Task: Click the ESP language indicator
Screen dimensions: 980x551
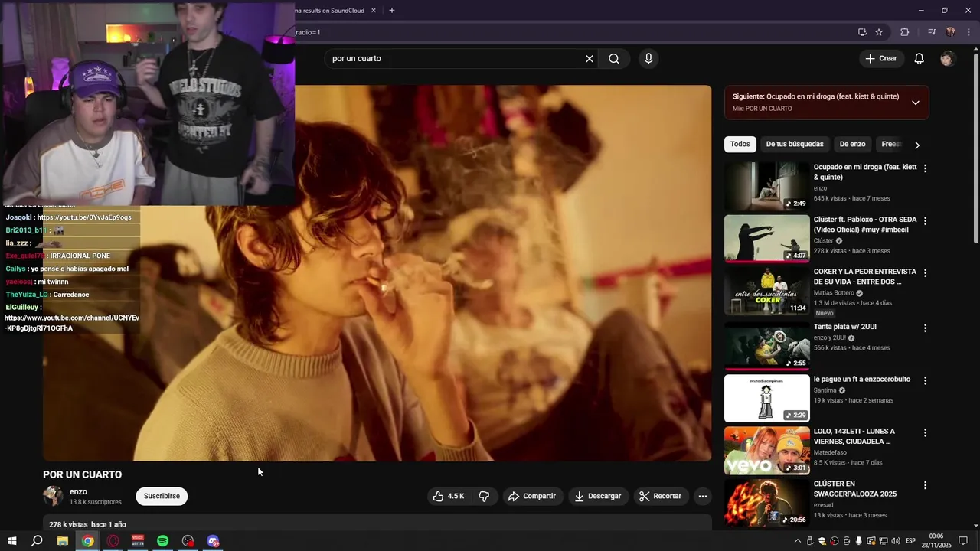Action: pos(910,541)
